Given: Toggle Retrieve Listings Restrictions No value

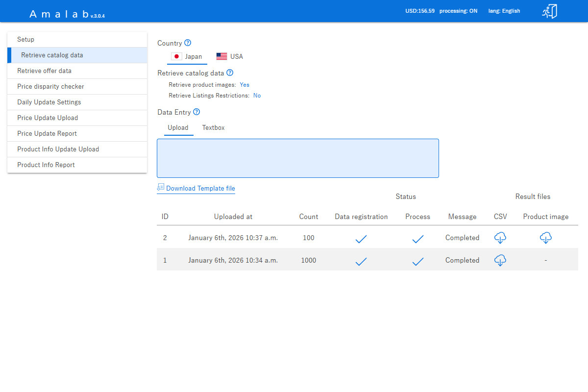Looking at the screenshot, I should click(x=257, y=96).
